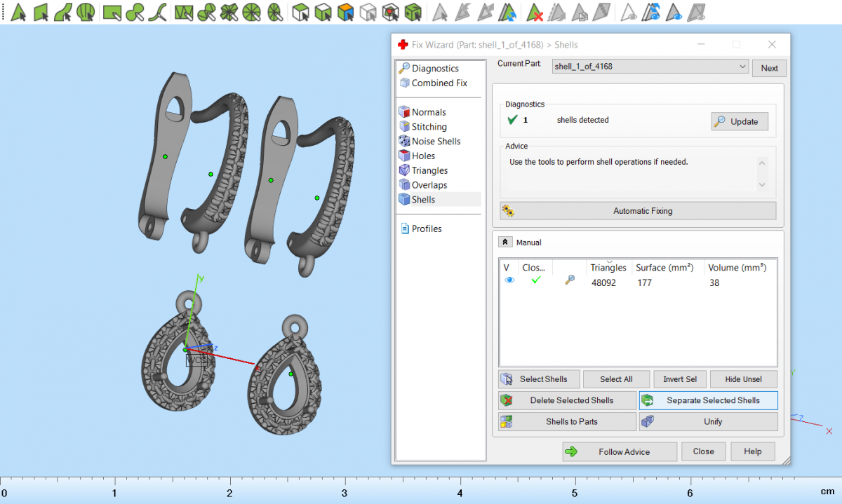Pick the orange-topped shell selection cube
The width and height of the screenshot is (842, 504).
(345, 12)
